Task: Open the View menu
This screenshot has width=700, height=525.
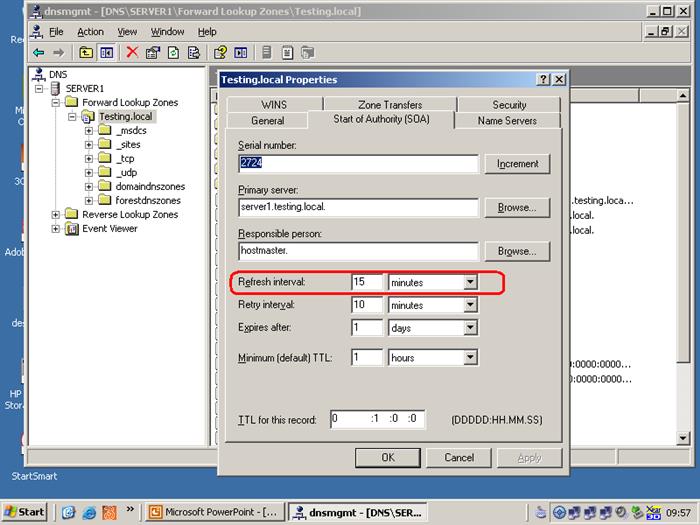Action: [x=127, y=32]
